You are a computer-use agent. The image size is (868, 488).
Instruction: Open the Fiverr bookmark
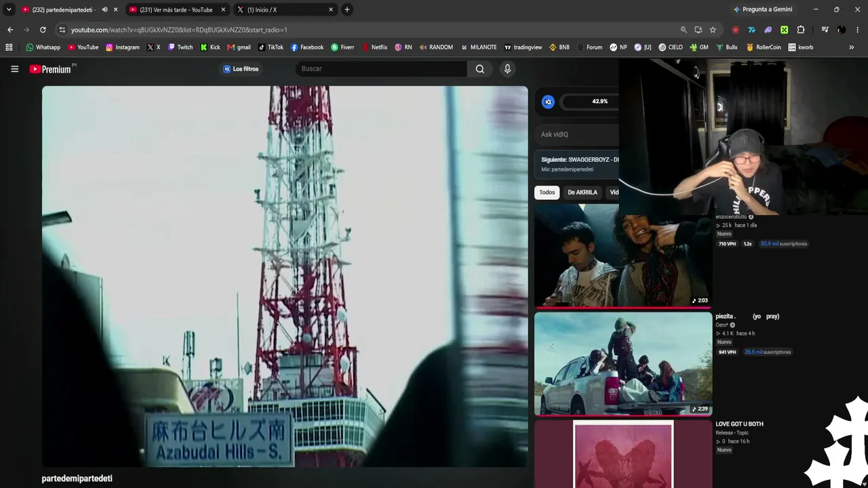(343, 47)
